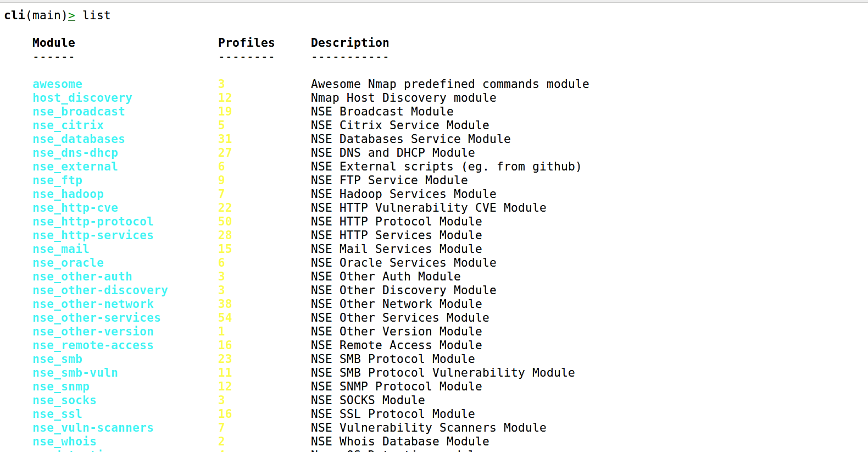The image size is (868, 452).
Task: Click the nse_snmp module entry
Action: (x=61, y=387)
